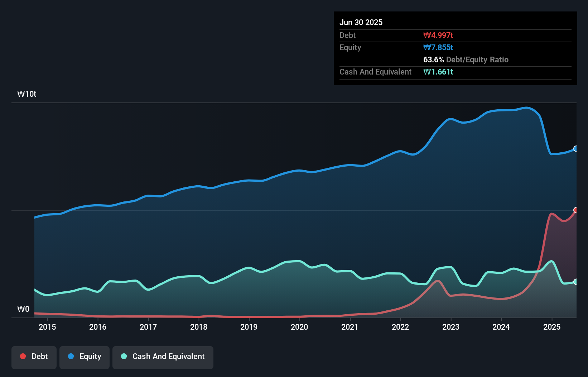This screenshot has width=588, height=377.
Task: Select the blue Equity legend dot icon
Action: pyautogui.click(x=72, y=356)
